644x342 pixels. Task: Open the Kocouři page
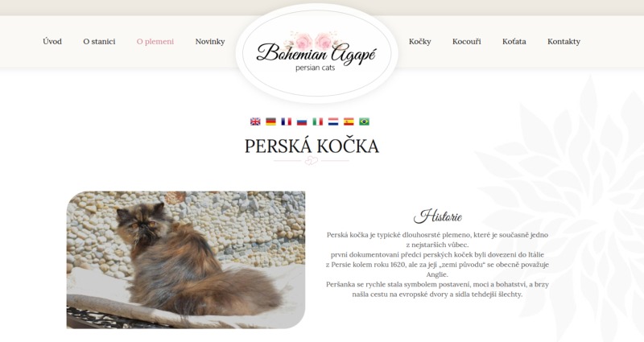(x=467, y=42)
